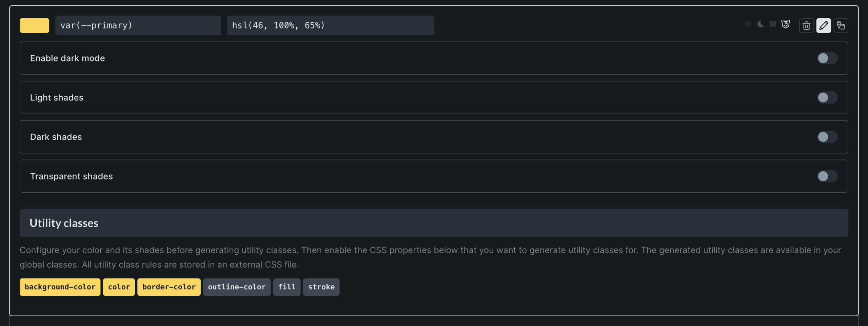Edit the hsl(46, 100%, 65%) value field
This screenshot has height=326, width=868.
point(330,26)
